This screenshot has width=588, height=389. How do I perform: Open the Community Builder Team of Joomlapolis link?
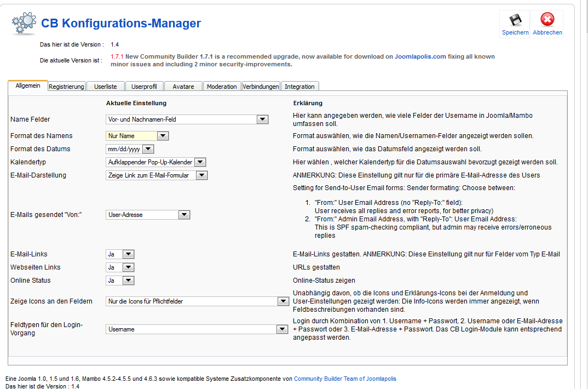click(x=345, y=379)
